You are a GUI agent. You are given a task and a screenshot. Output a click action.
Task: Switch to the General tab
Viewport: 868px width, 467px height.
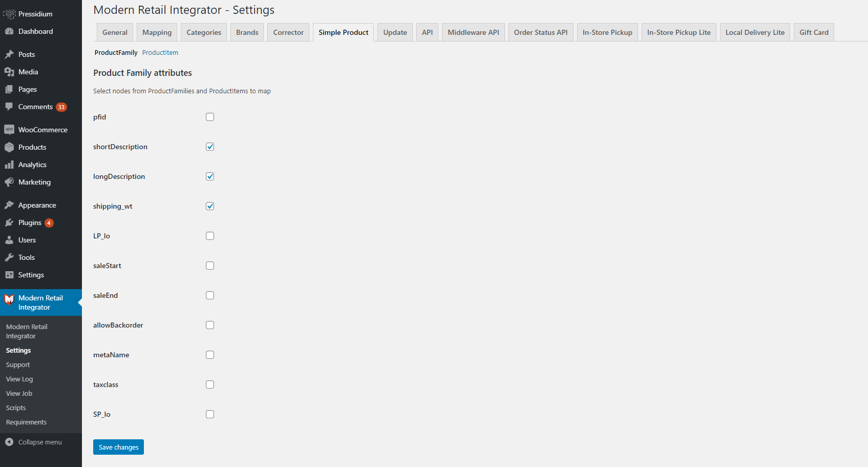pyautogui.click(x=115, y=32)
